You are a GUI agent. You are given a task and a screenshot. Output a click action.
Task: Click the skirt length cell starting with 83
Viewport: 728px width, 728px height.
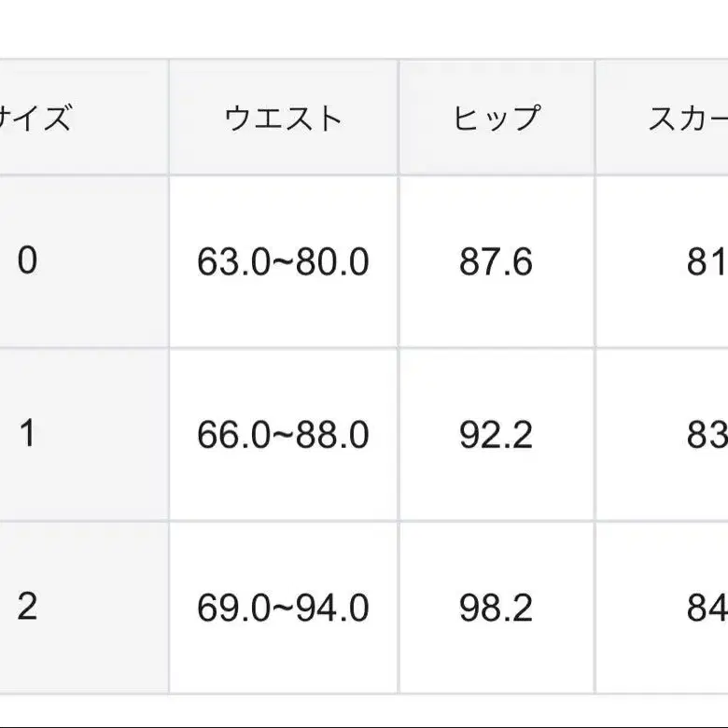707,435
